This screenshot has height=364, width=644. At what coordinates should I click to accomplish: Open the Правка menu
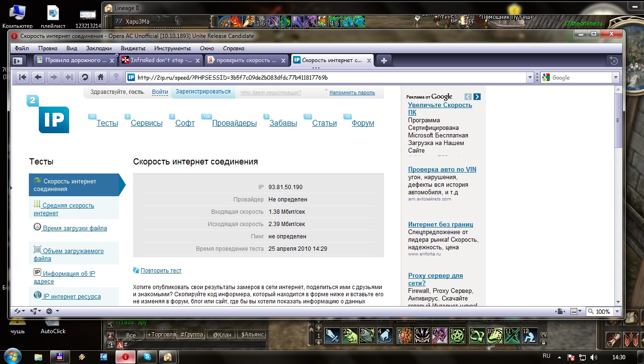point(48,48)
